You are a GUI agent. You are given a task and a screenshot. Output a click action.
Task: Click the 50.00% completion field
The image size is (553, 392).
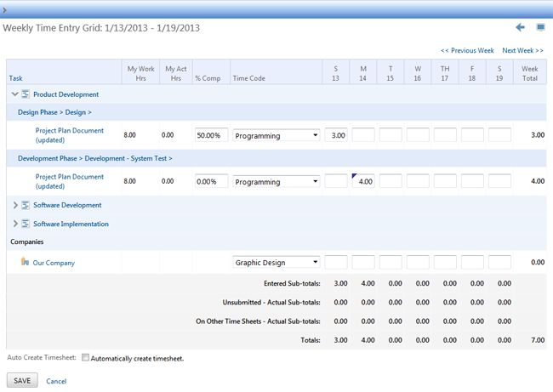(x=211, y=135)
